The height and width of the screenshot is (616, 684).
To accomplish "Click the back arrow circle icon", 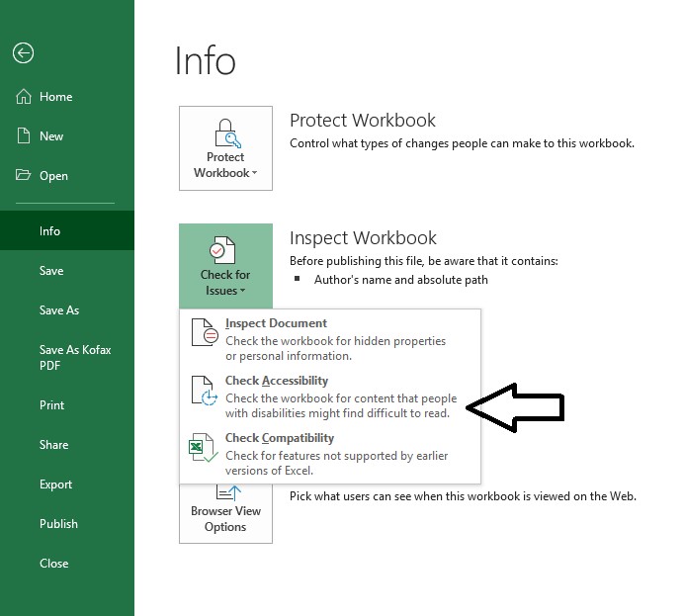I will pos(23,53).
